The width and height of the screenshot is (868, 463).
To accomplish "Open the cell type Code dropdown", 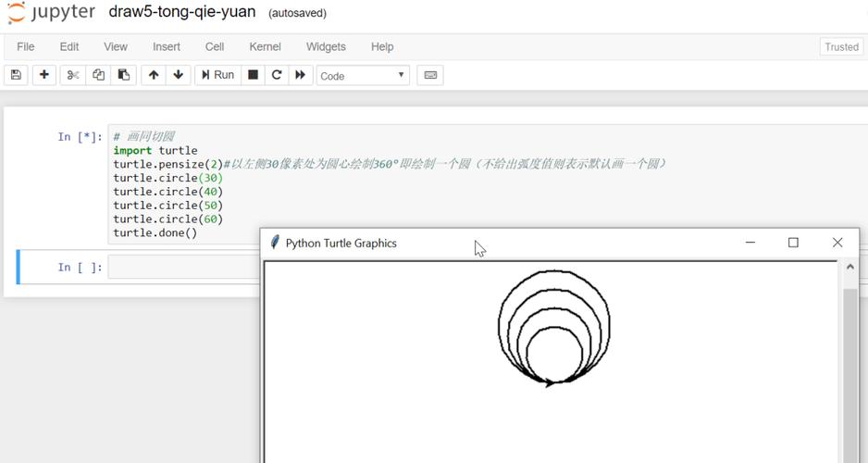I will tap(363, 75).
